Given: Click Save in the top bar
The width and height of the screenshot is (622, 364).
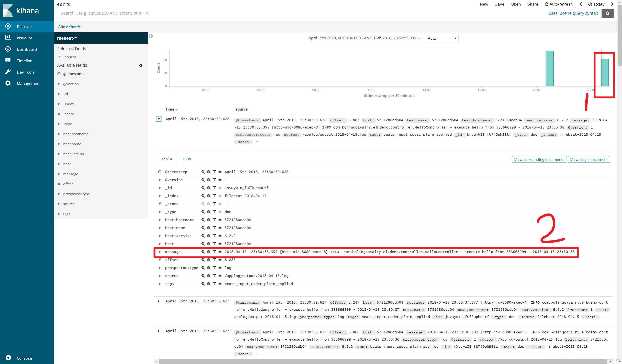Looking at the screenshot, I should click(499, 4).
